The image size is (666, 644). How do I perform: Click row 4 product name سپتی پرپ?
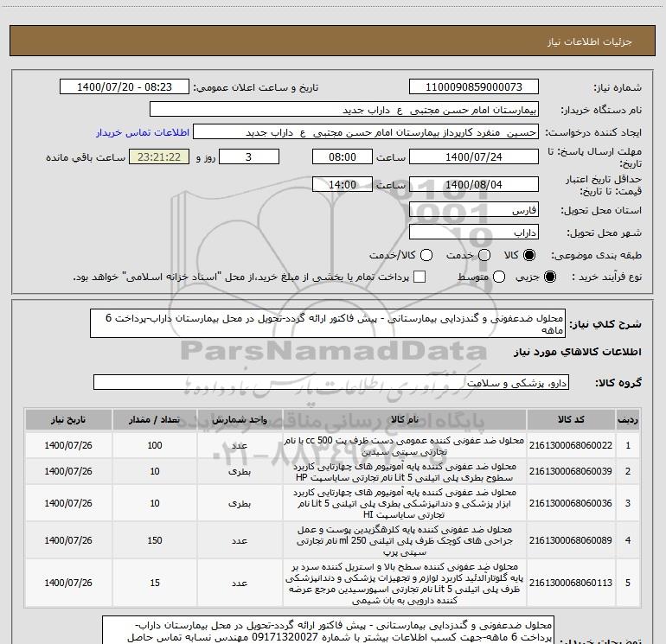tap(405, 541)
